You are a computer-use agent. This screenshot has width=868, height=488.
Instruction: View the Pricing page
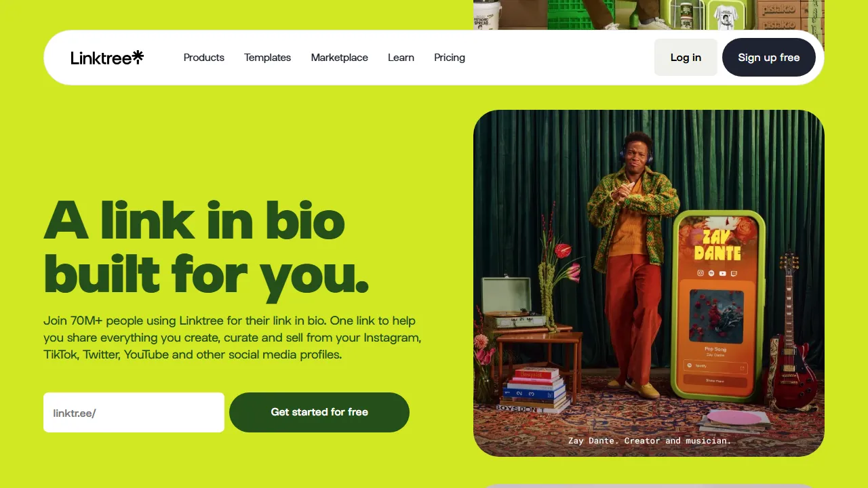coord(450,58)
